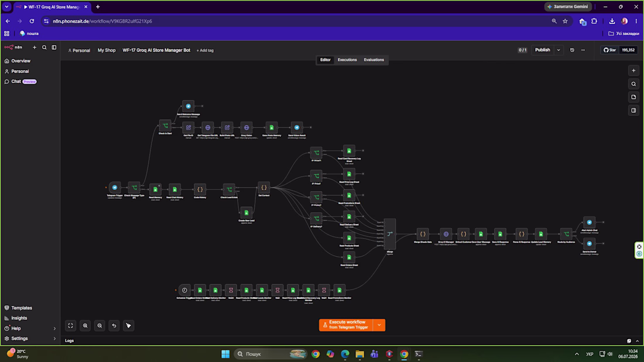Select the Read Chat History node
This screenshot has width=644, height=362.
point(174,189)
